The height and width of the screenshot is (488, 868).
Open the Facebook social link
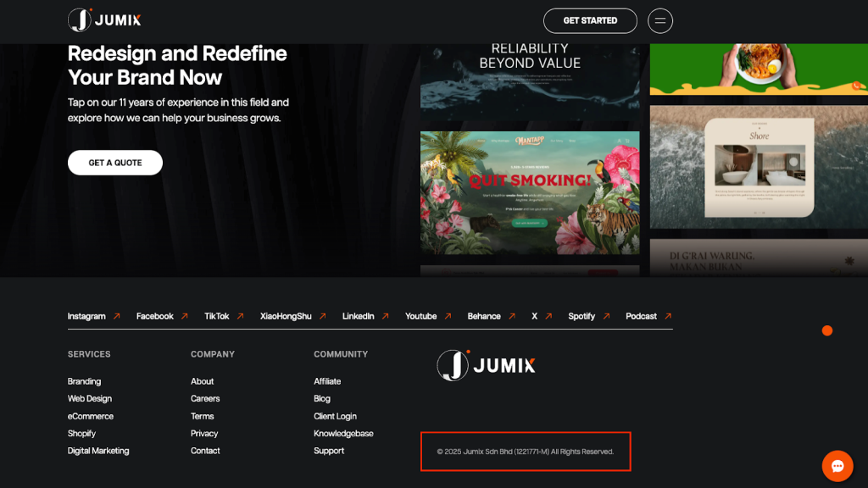(x=155, y=316)
